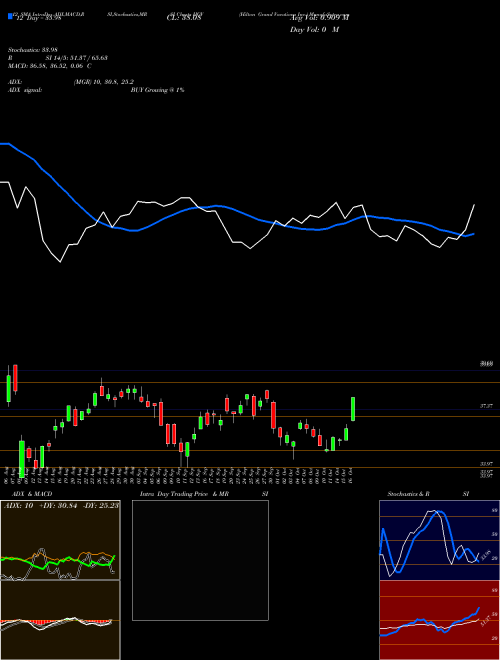This screenshot has height=660, width=500.
Task: Click the blue moving average line's right end
Action: (x=474, y=234)
